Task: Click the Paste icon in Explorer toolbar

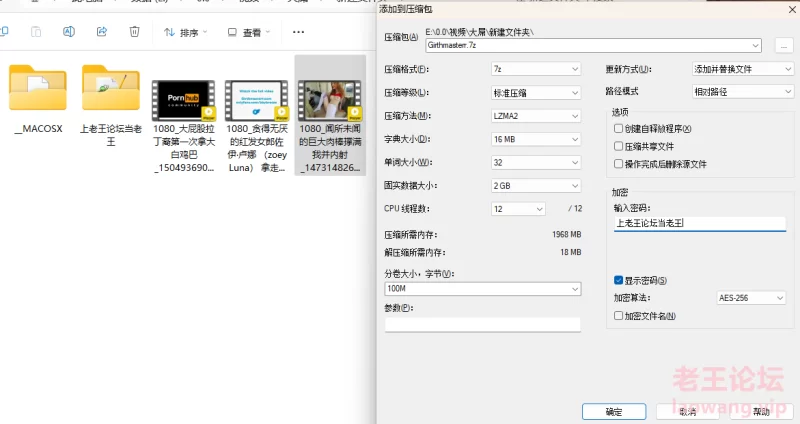Action: (x=36, y=32)
